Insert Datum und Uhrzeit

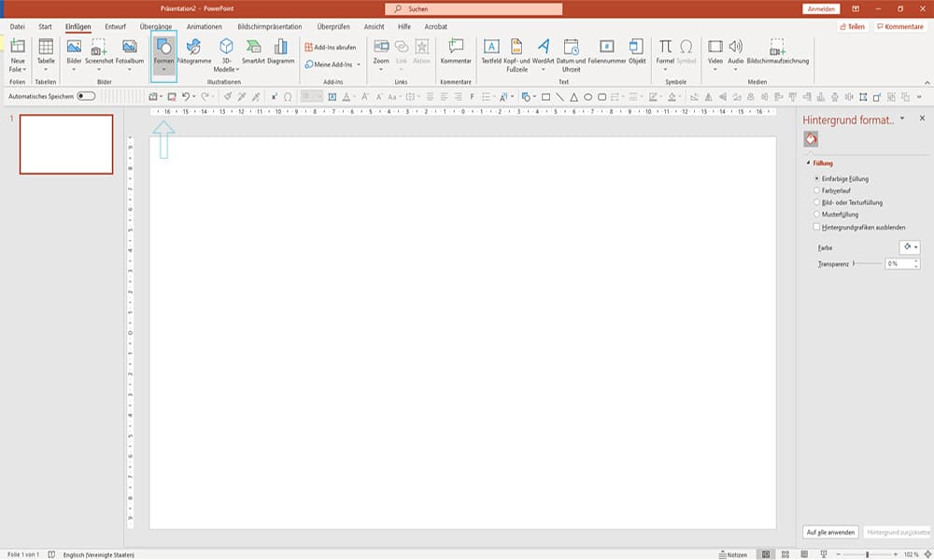pos(571,55)
